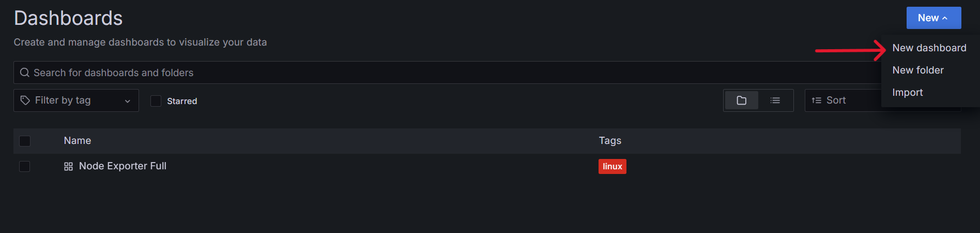Viewport: 980px width, 233px height.
Task: Click the red linux tag
Action: [612, 167]
